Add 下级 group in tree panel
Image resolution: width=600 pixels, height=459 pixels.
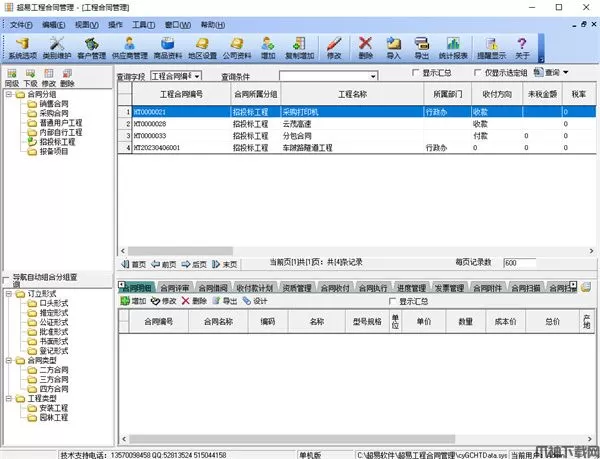[30, 78]
